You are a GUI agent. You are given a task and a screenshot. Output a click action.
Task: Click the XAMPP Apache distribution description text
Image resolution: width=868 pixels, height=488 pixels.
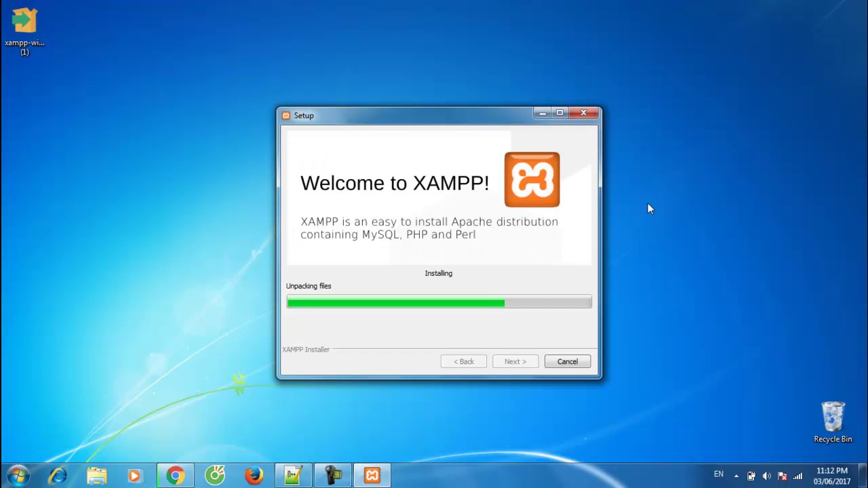429,228
